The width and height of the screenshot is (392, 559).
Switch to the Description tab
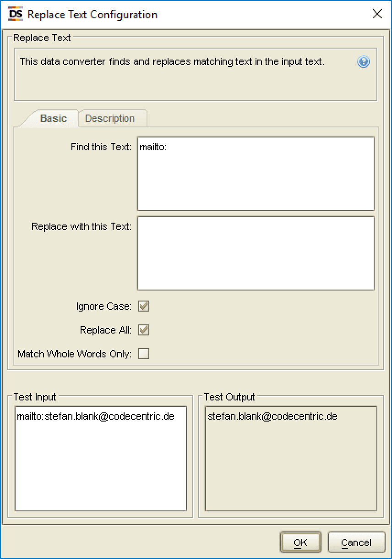(x=111, y=118)
